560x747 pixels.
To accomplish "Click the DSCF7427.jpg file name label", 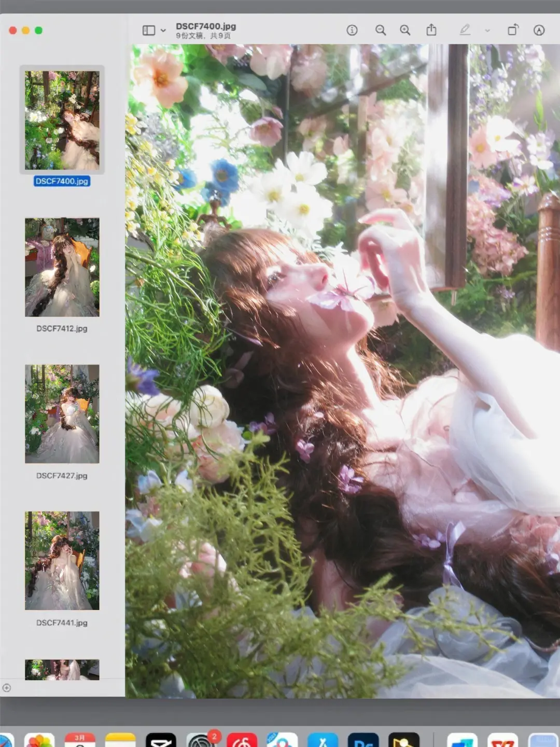I will (x=62, y=475).
